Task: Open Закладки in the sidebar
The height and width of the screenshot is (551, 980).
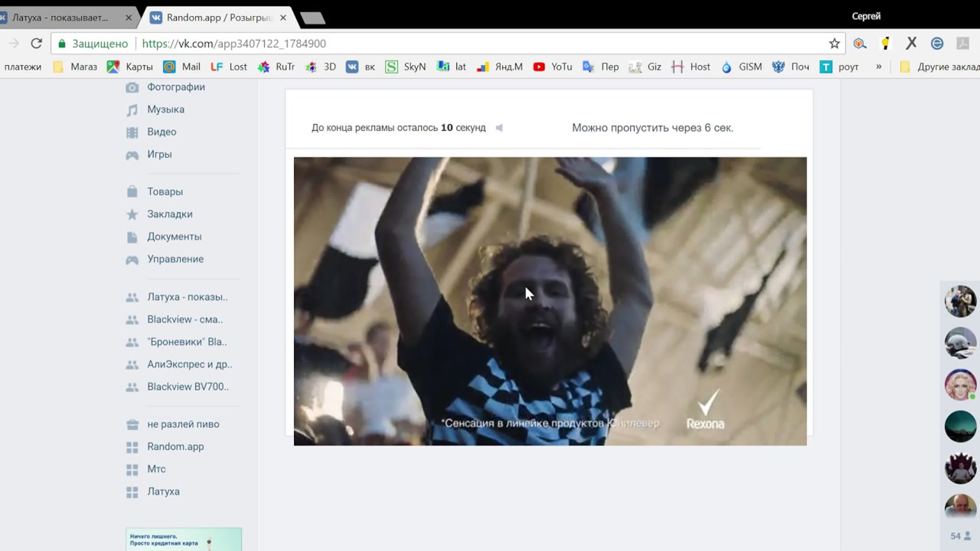Action: click(x=170, y=214)
